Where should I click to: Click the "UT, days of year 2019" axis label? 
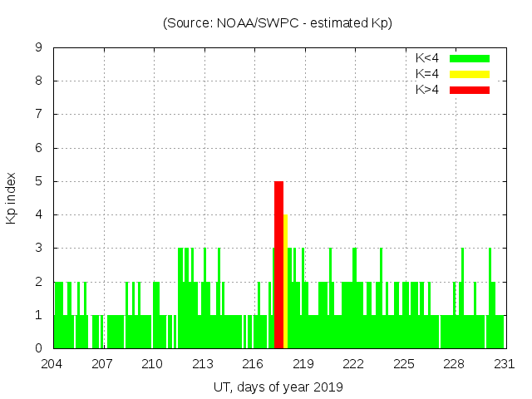278,387
